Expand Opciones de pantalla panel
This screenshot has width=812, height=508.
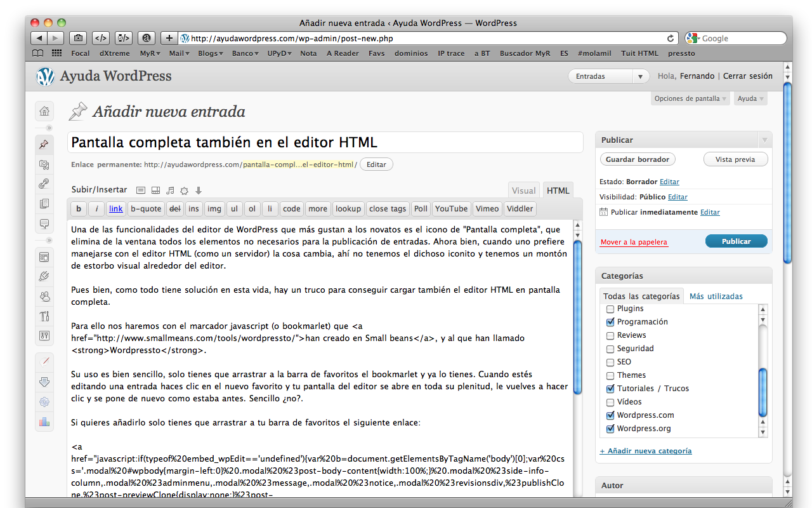tap(690, 98)
